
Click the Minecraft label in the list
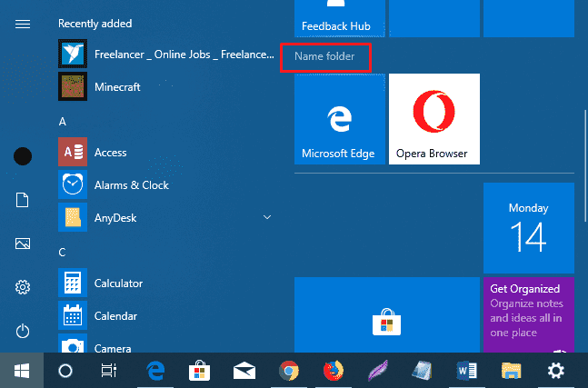117,87
